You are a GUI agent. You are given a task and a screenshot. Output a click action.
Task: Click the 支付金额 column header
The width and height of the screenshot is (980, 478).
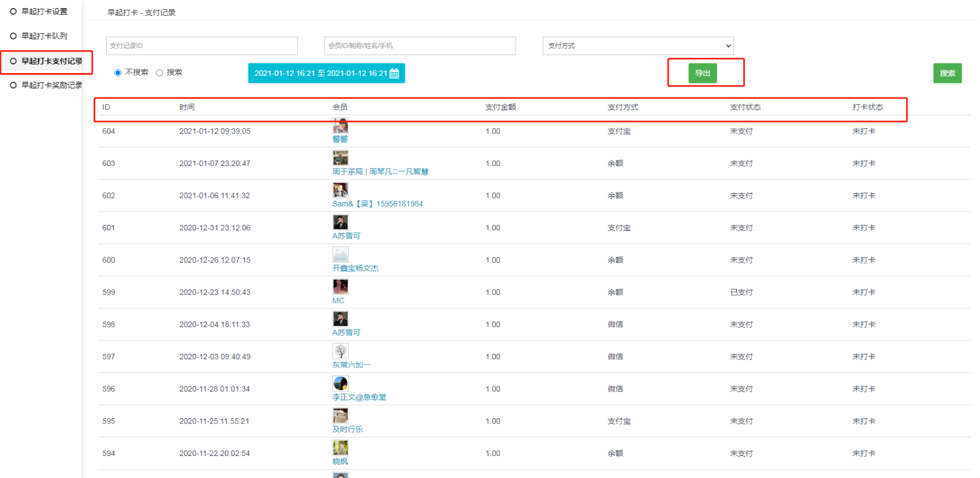[x=500, y=107]
